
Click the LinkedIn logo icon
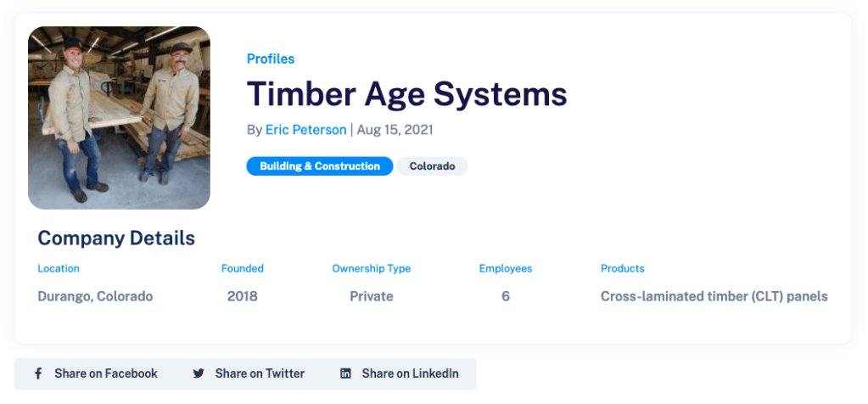tap(345, 373)
